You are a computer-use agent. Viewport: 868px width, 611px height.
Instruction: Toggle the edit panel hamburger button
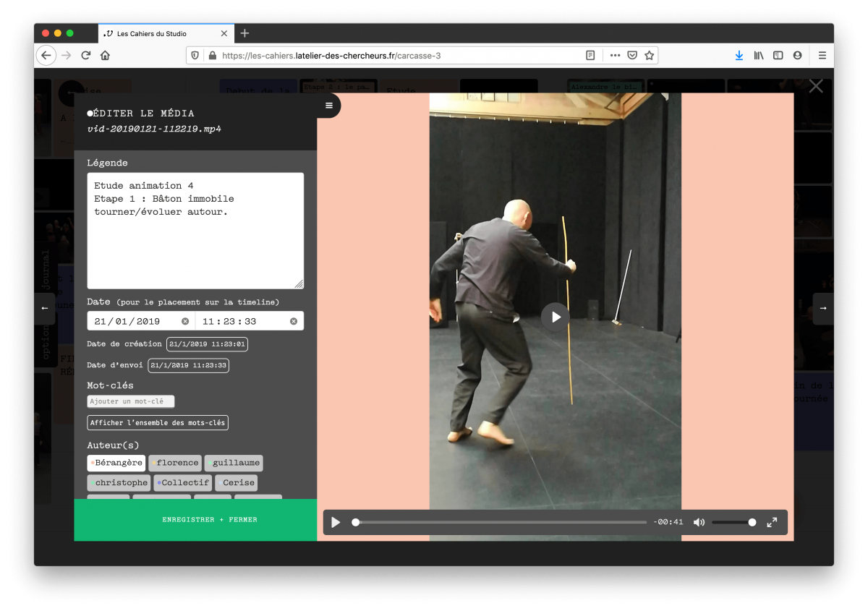(329, 106)
